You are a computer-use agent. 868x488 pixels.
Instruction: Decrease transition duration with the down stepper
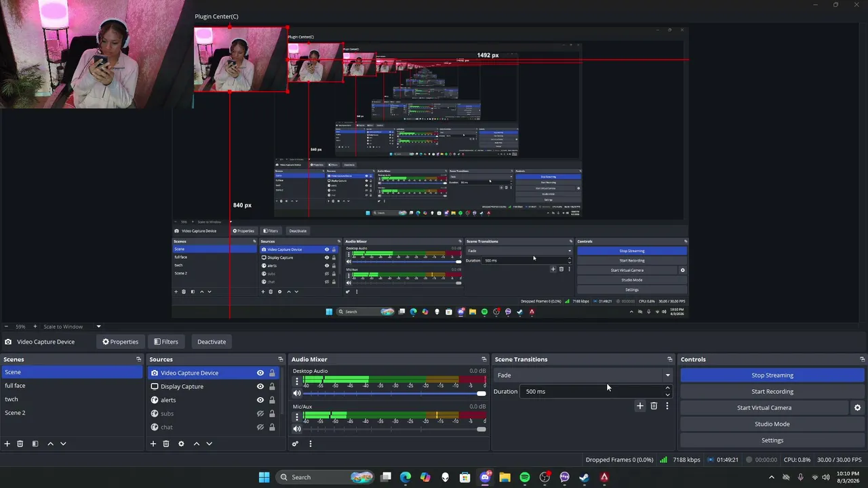(x=667, y=394)
